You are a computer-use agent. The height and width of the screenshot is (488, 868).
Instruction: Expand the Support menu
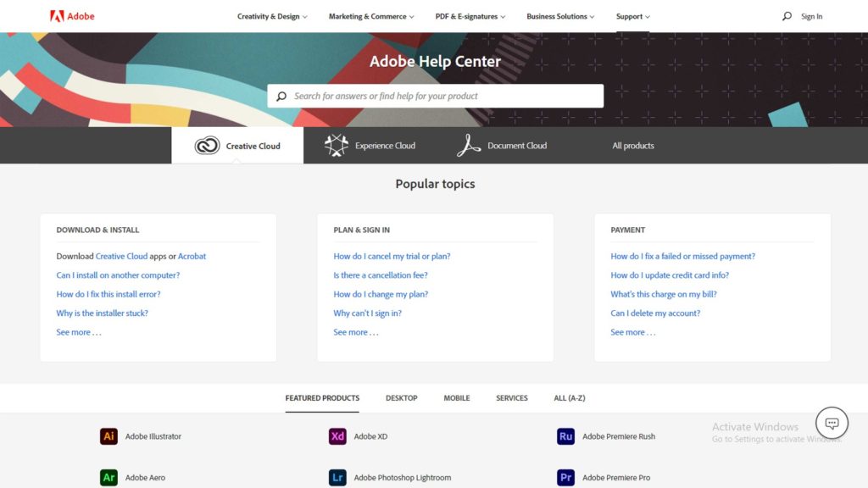[632, 17]
